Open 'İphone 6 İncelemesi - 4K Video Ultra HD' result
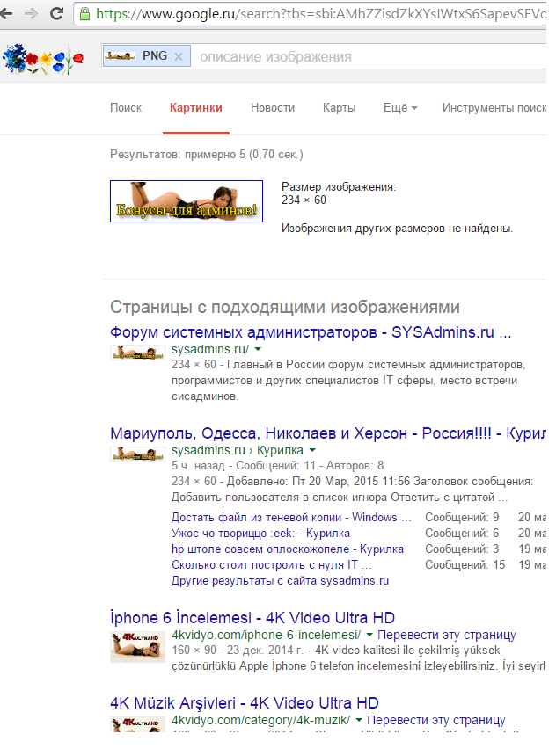 [252, 618]
